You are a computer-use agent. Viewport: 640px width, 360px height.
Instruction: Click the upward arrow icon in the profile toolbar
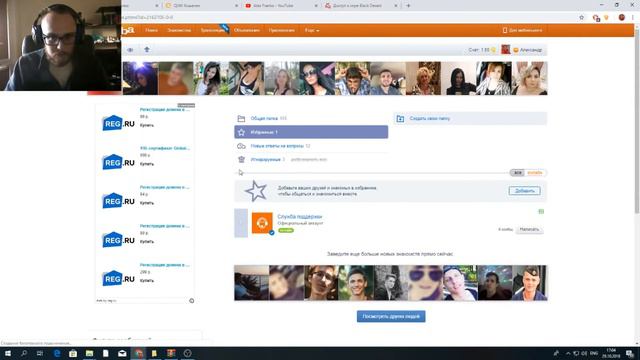[147, 49]
